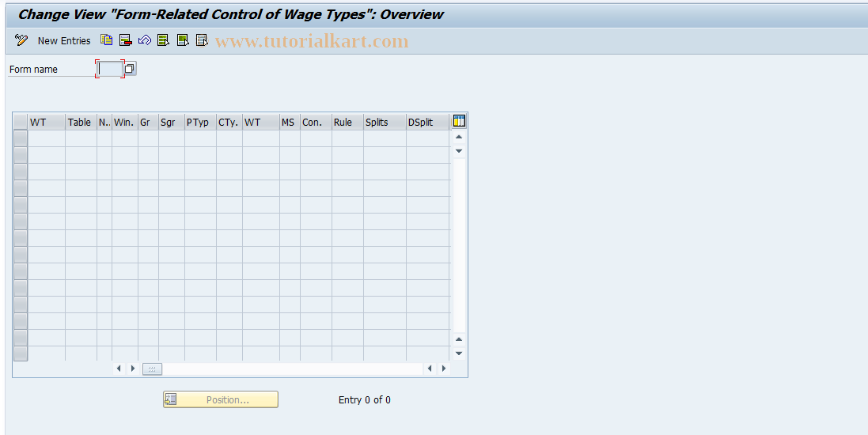Click the table's bottom scroll down arrow

[x=459, y=353]
